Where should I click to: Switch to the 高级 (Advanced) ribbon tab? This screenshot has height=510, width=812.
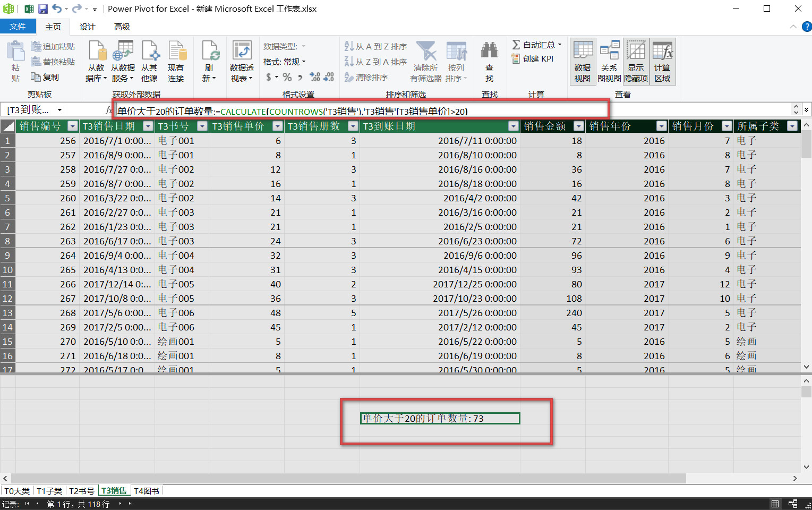[x=122, y=27]
